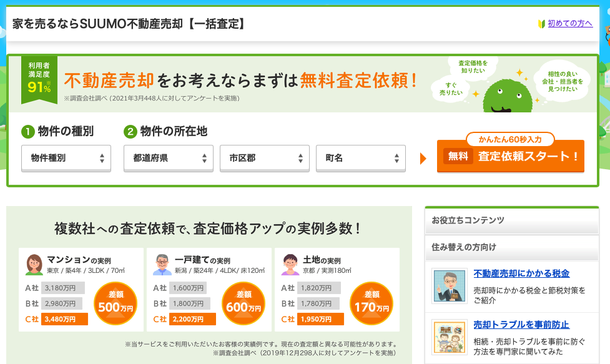Click the 土地 A社 1,820万円 value
Image resolution: width=610 pixels, height=364 pixels.
click(319, 288)
